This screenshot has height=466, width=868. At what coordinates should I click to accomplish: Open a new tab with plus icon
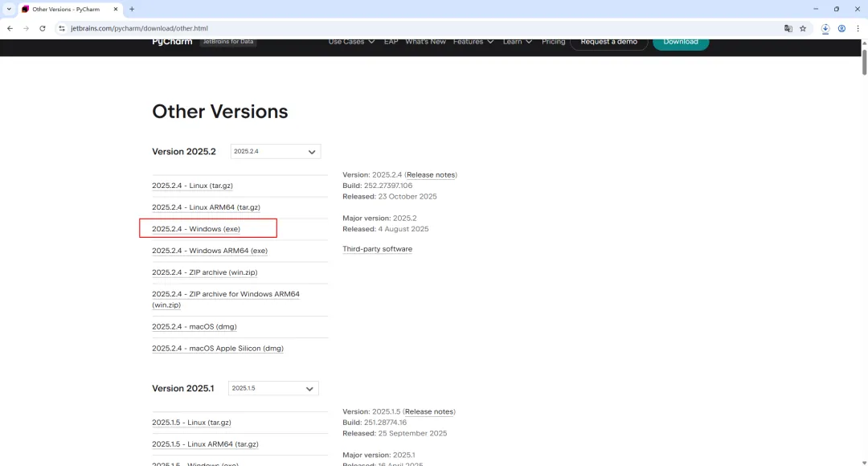[132, 9]
